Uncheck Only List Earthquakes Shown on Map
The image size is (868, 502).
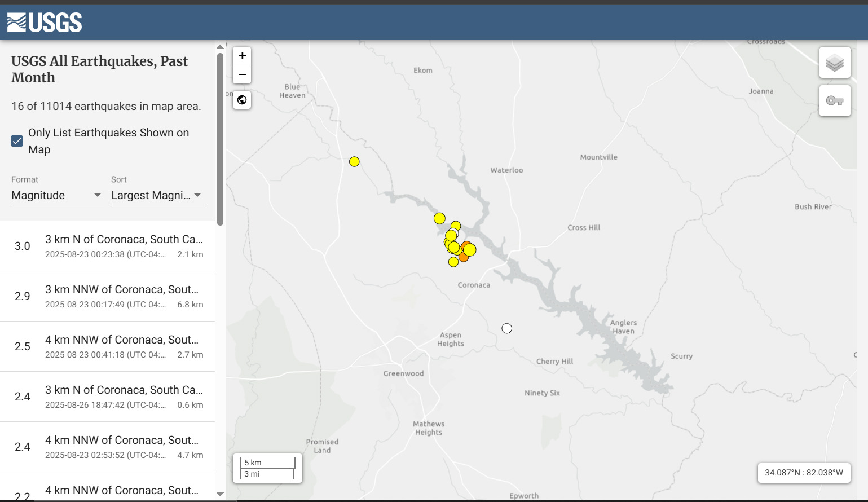17,141
